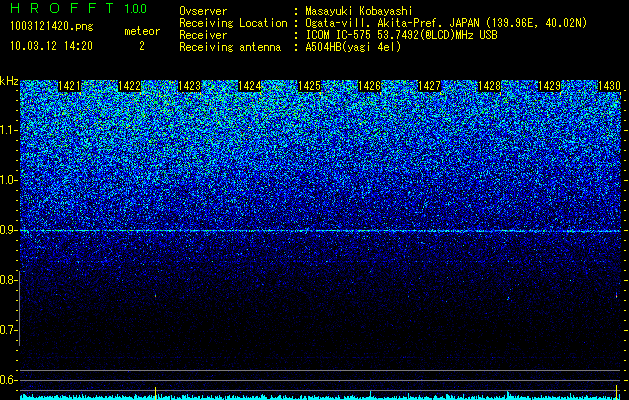The width and height of the screenshot is (629, 400).
Task: Click the version number 1.0.0
Action: (x=136, y=8)
